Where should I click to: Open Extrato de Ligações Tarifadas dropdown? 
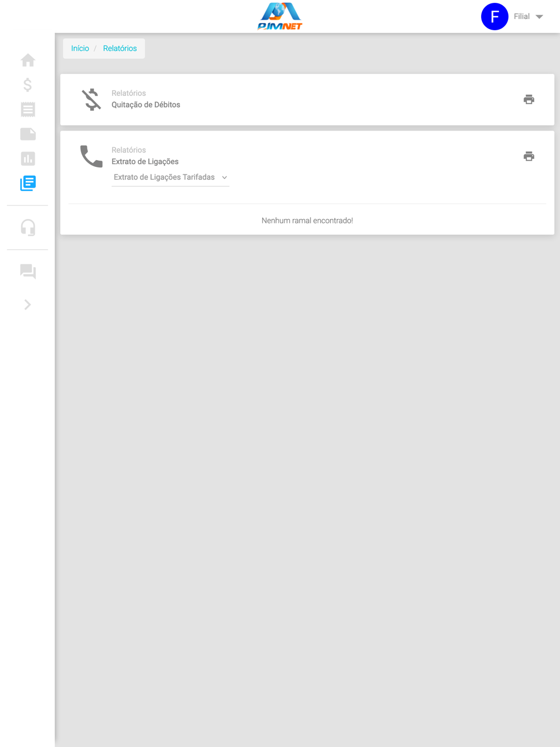170,178
